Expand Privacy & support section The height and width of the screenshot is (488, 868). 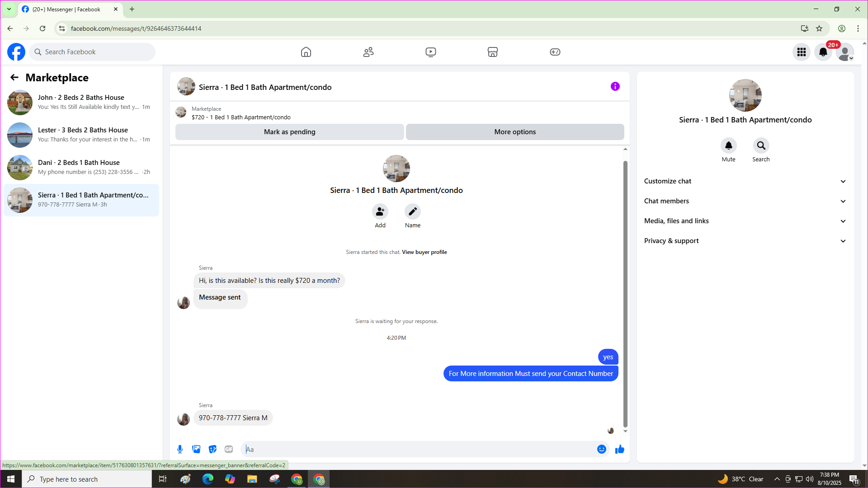click(745, 241)
